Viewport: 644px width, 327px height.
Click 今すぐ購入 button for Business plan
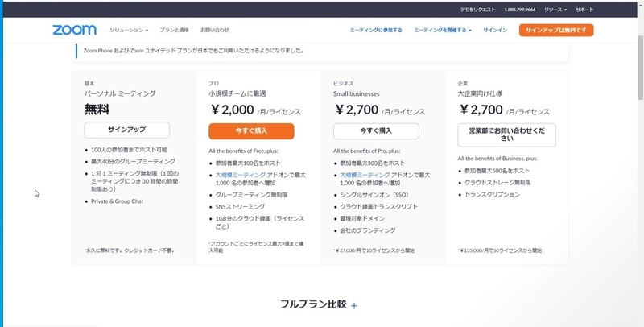tap(376, 131)
